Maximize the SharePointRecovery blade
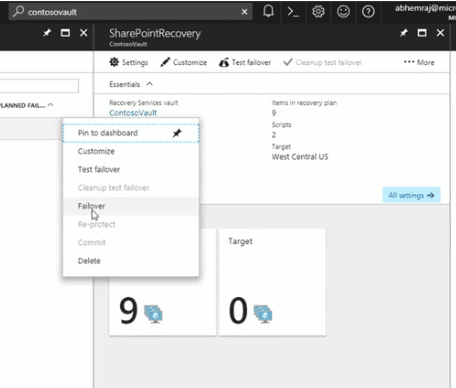 [x=422, y=33]
